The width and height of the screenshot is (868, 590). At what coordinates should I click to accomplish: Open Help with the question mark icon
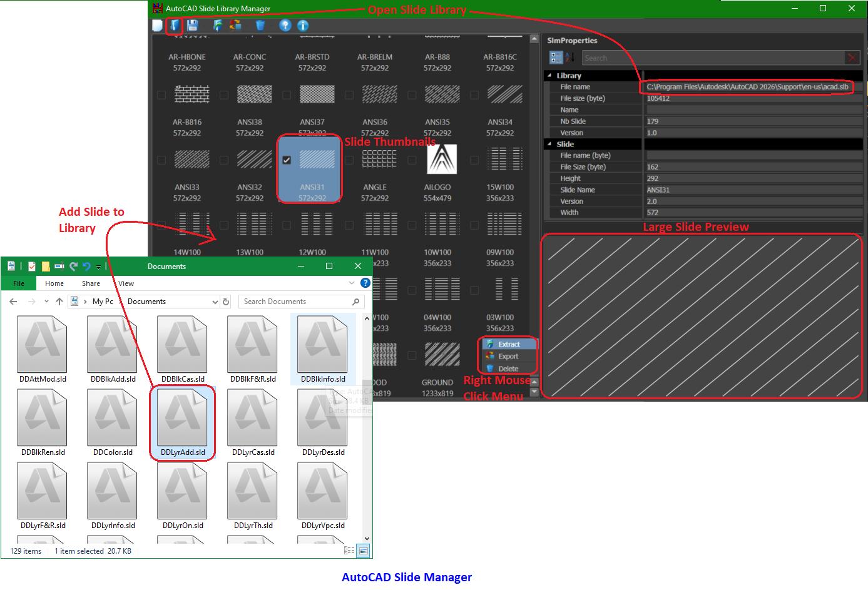tap(285, 26)
